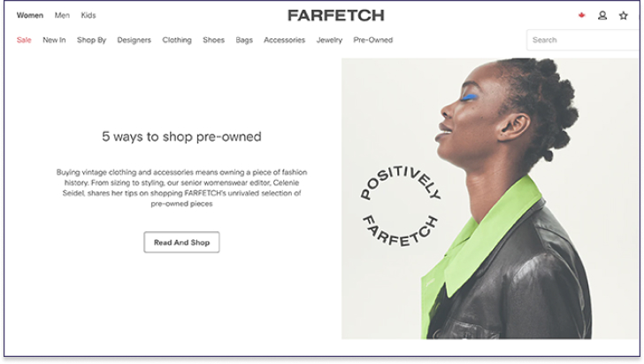Open the Sale menu
Screen dimensions: 644x364
(24, 40)
